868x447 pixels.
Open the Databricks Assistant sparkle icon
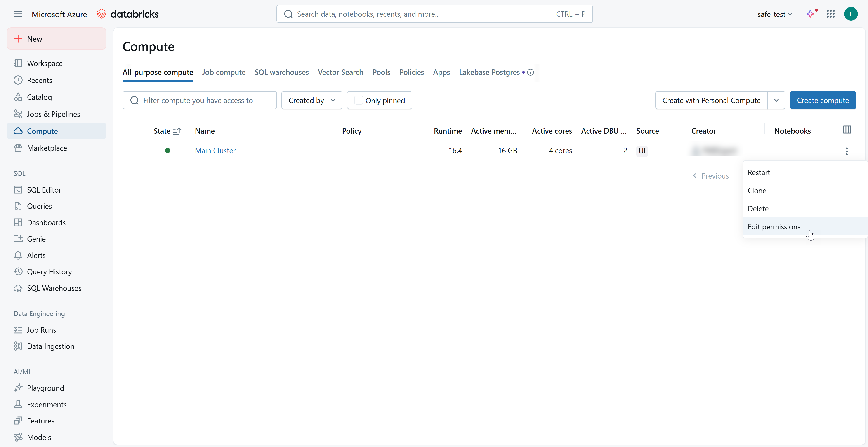pyautogui.click(x=811, y=14)
